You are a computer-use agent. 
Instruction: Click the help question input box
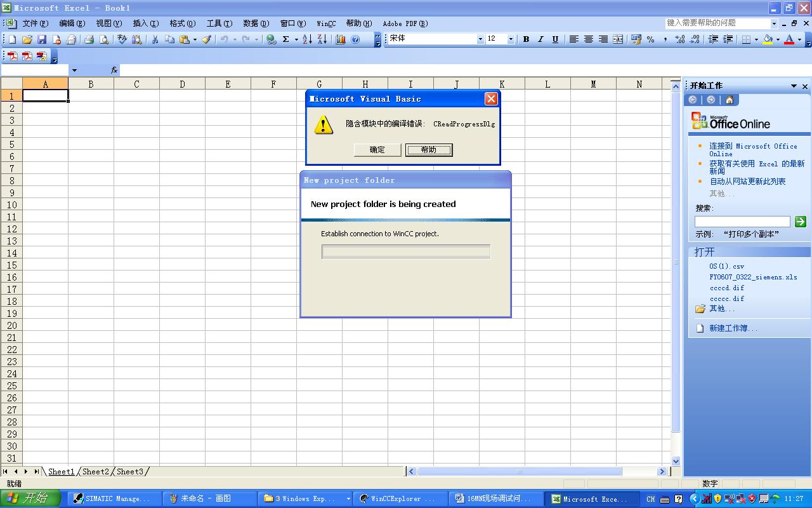pyautogui.click(x=717, y=23)
